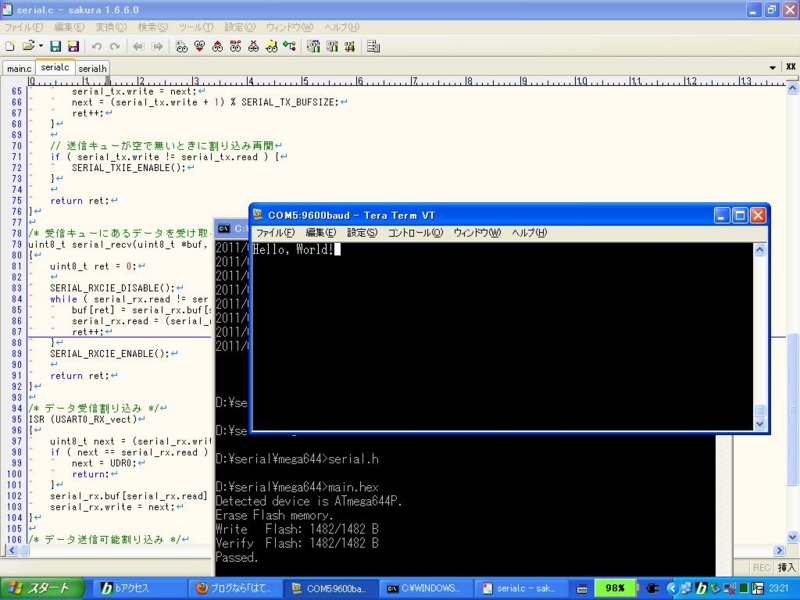Screen dimensions: 800x600
Task: Open Tera Term ウィンドウ(W) menu
Action: 477,233
